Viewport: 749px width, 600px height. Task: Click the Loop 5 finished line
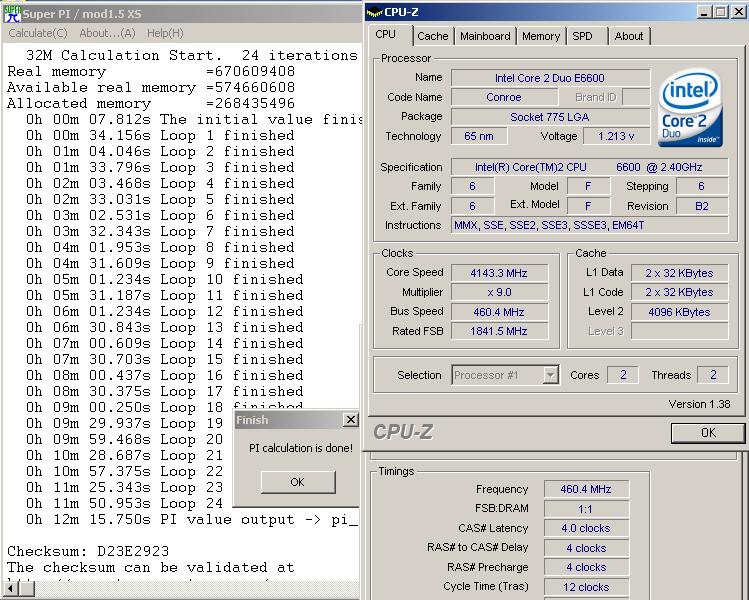160,200
